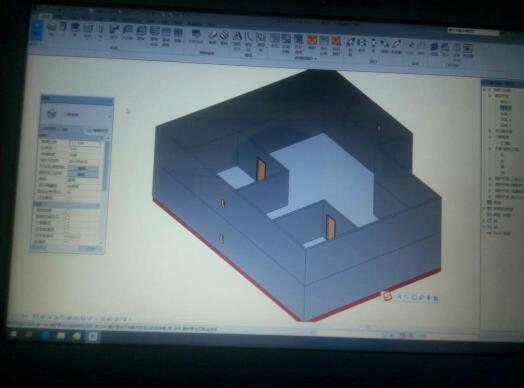Expand the 3D Views node in browser
Image resolution: width=524 pixels, height=388 pixels.
(490, 137)
